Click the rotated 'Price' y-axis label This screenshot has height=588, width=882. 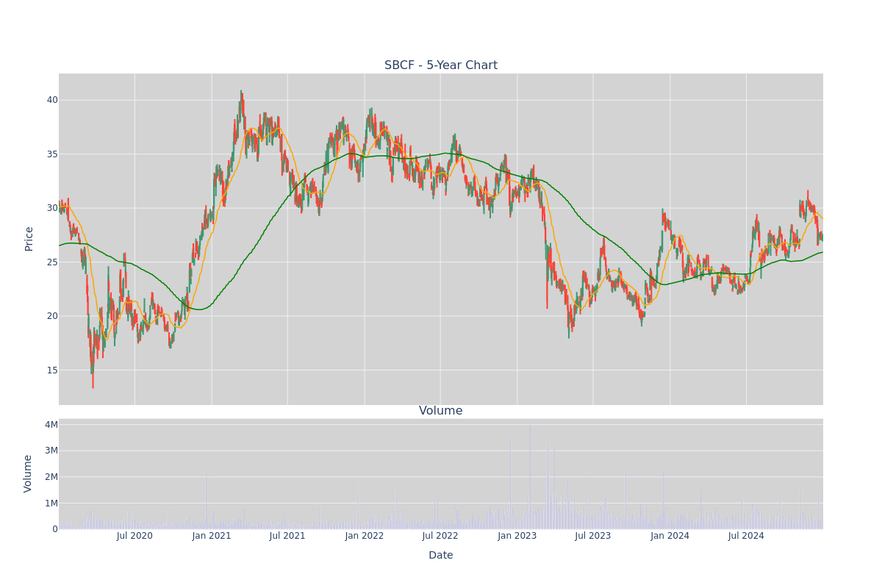29,239
